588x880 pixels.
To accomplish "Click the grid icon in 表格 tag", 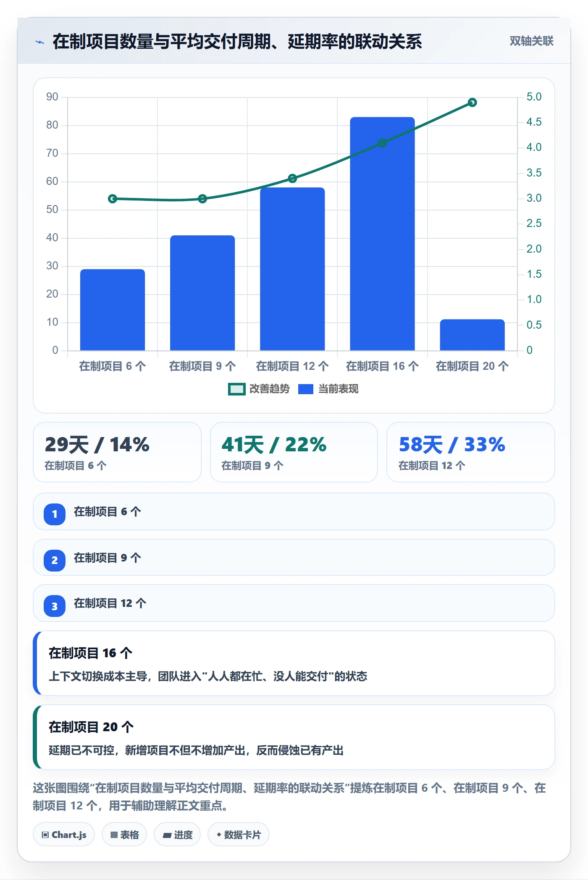I will [114, 835].
